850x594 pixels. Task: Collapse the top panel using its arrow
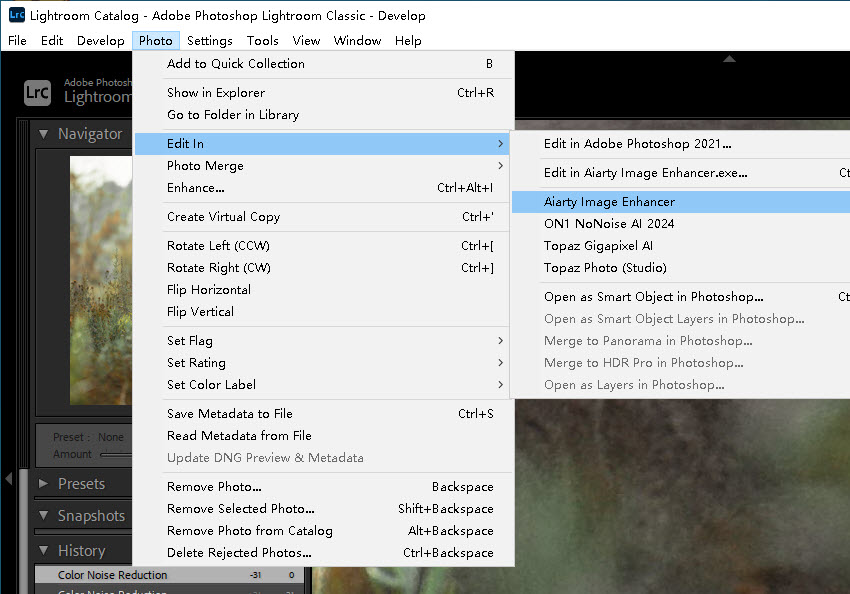(x=729, y=59)
